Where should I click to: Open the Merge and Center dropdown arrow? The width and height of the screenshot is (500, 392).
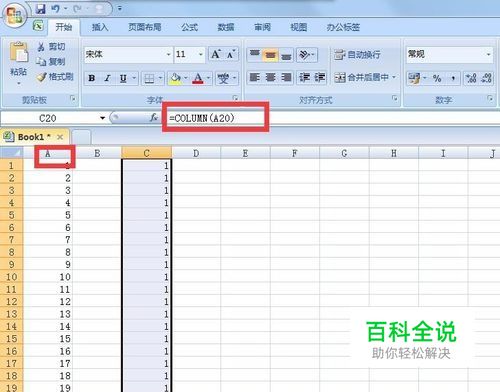[394, 78]
